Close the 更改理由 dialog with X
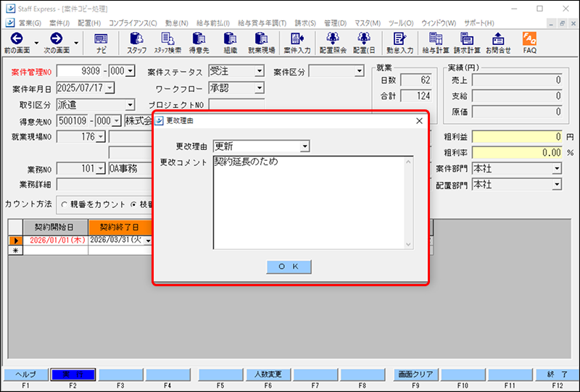The image size is (580, 392). coord(419,121)
